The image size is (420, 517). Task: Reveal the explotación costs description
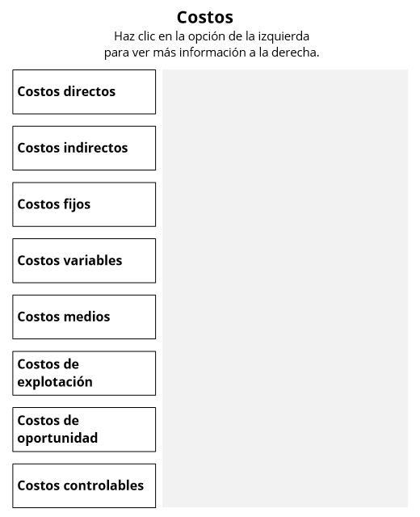[x=84, y=373]
